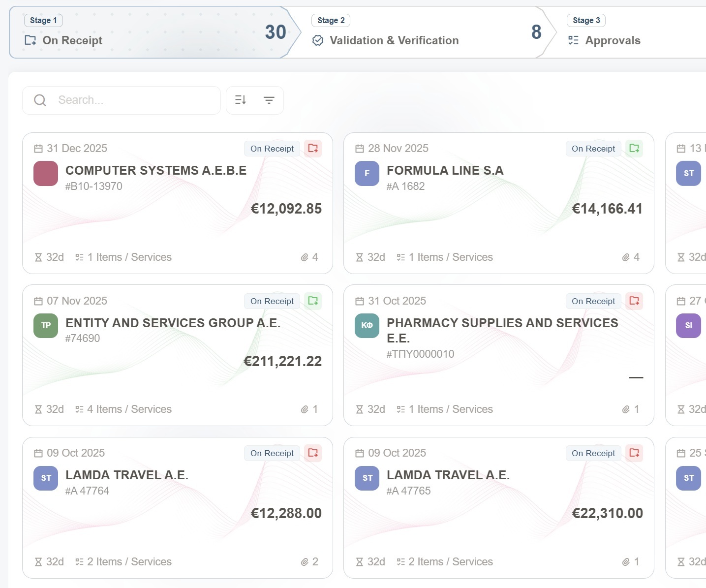706x588 pixels.
Task: Click the green folder icon on Entity and Services card
Action: point(313,301)
